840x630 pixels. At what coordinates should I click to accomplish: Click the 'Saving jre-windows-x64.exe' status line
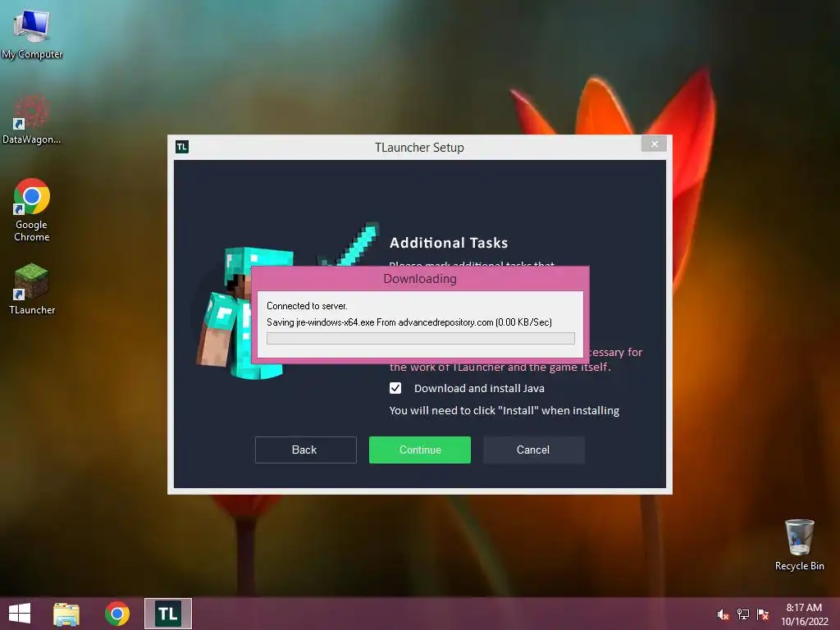tap(409, 322)
